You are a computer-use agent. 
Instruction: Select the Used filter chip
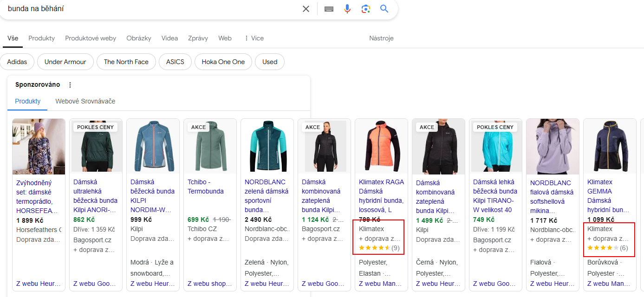(270, 62)
